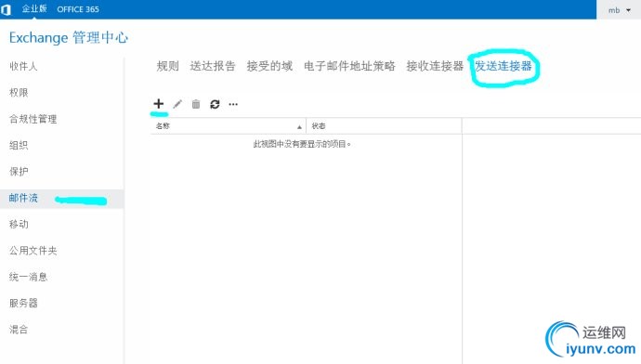Go to 电子邮件地址策略 tab
This screenshot has height=364, width=641.
(x=349, y=66)
